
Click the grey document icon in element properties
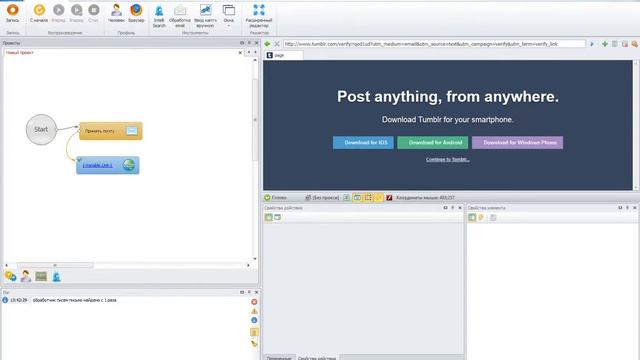click(x=493, y=218)
